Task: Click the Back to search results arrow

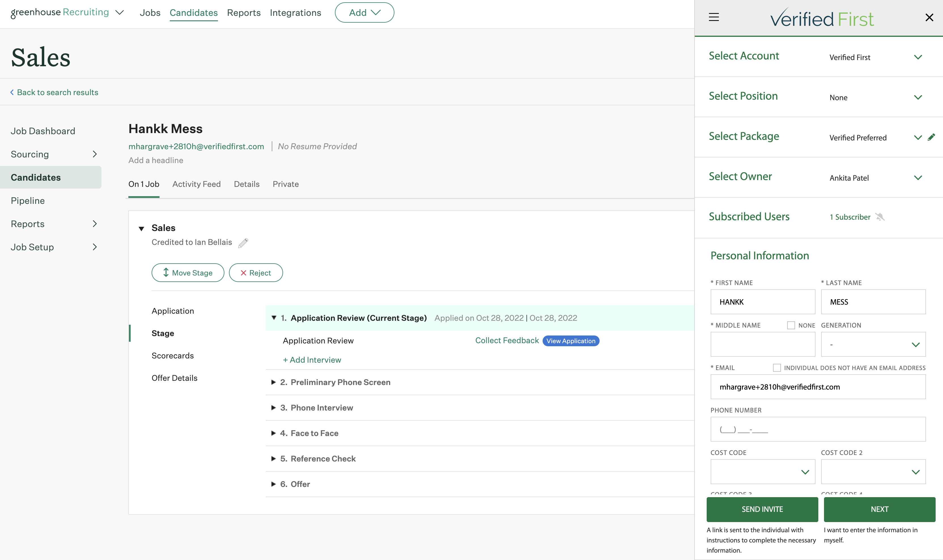Action: coord(12,93)
